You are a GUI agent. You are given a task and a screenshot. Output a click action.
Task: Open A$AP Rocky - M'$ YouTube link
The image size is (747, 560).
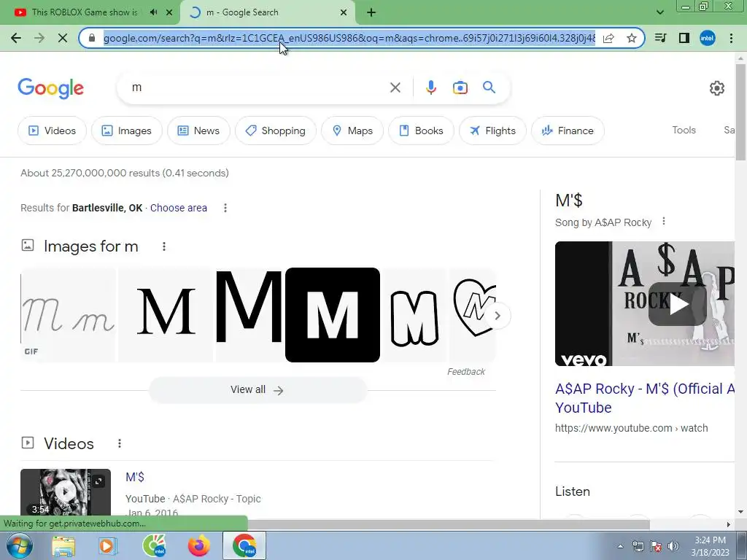pyautogui.click(x=645, y=398)
